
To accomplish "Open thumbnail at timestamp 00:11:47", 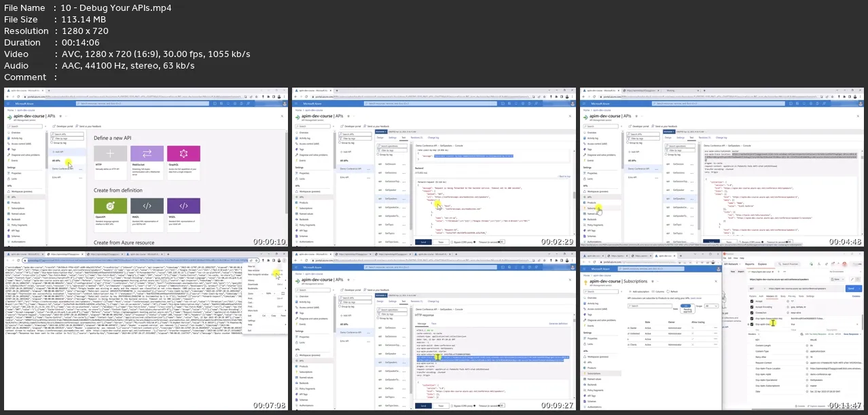I will (x=723, y=330).
